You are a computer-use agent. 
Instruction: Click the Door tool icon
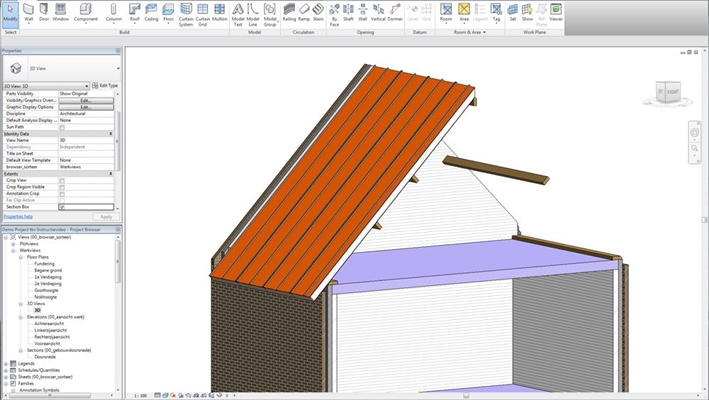pyautogui.click(x=46, y=12)
